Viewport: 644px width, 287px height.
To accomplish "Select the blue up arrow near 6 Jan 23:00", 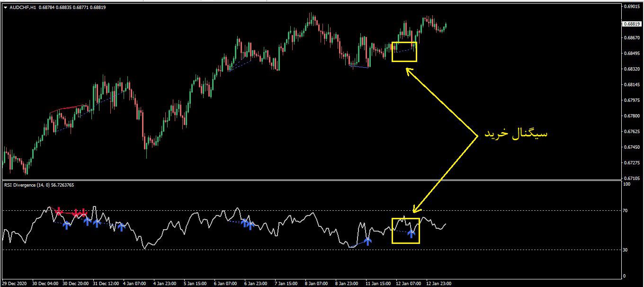I will [250, 226].
